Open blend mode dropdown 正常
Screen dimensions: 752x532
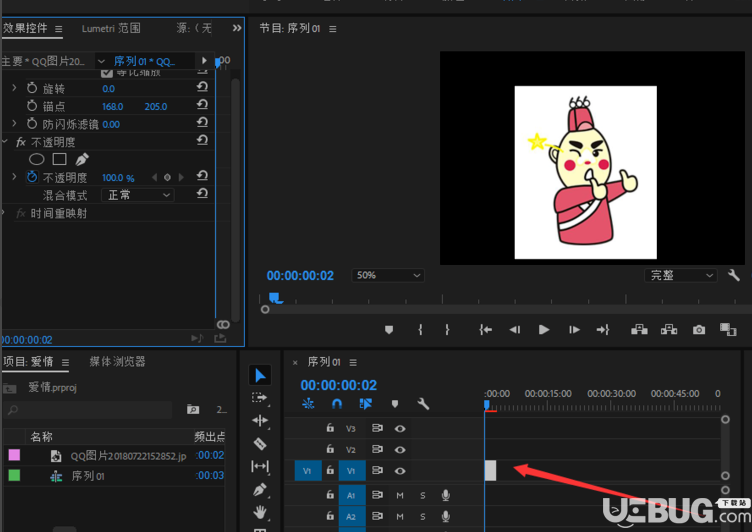coord(138,195)
